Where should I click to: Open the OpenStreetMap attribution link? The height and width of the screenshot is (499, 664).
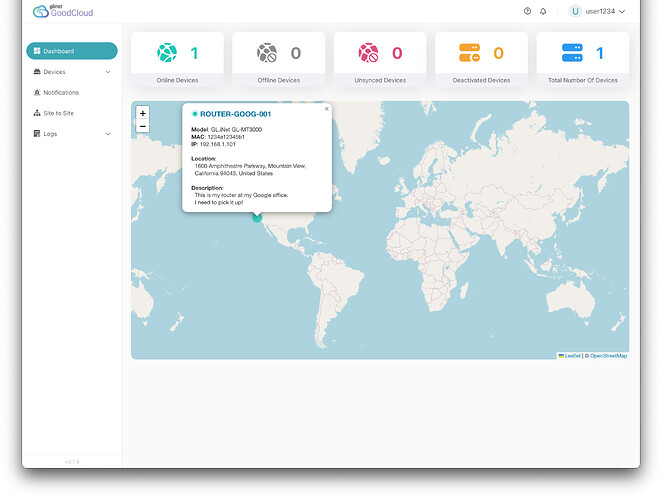tap(608, 356)
